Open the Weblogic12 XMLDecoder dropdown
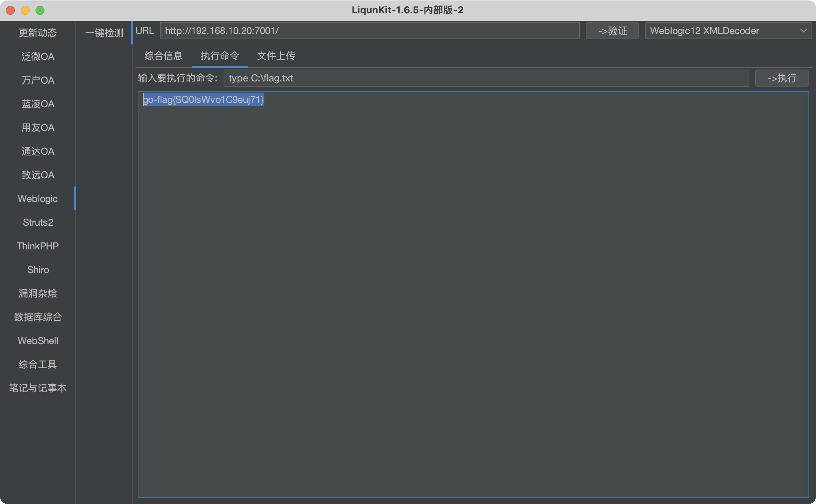This screenshot has height=504, width=816. (728, 31)
